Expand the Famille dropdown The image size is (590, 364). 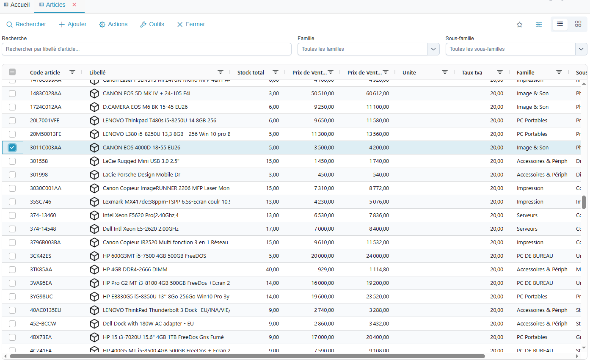click(433, 49)
